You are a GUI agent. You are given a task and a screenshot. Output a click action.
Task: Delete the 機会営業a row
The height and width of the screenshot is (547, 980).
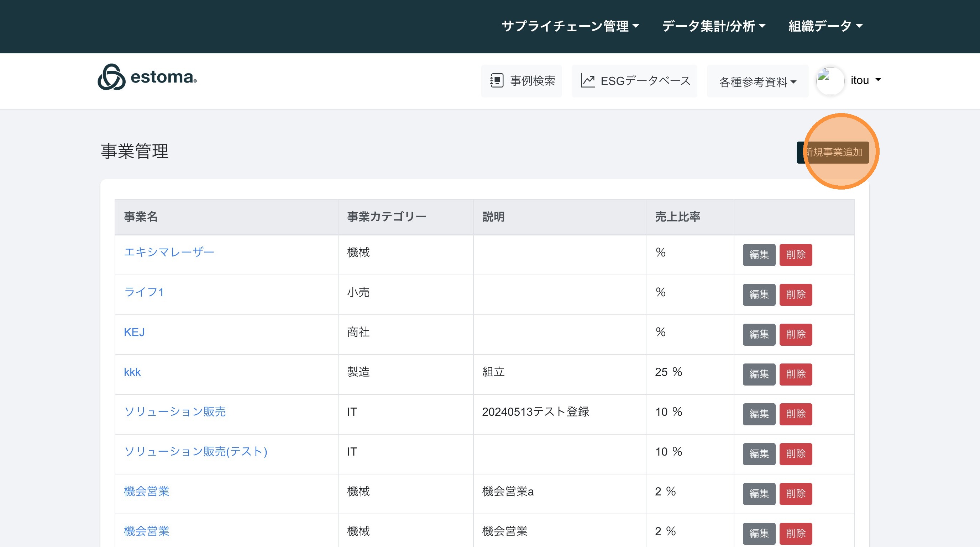[796, 494]
